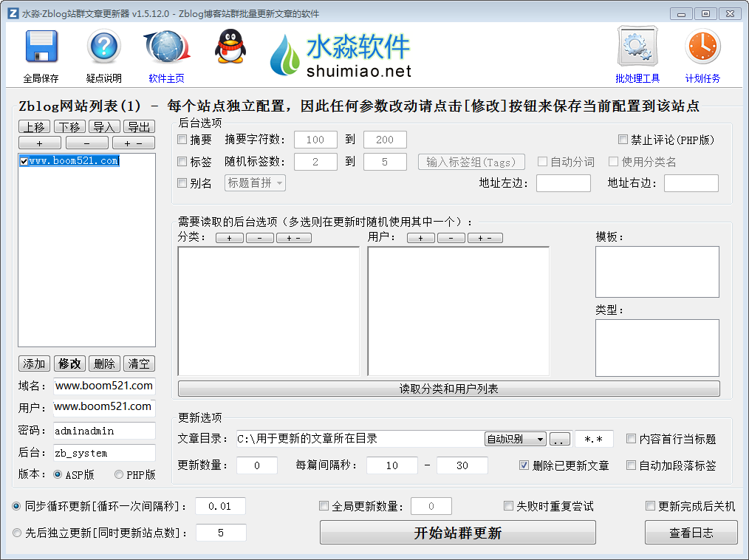Viewport: 749px width, 560px height.
Task: Click the 查看日志 button
Action: [691, 533]
